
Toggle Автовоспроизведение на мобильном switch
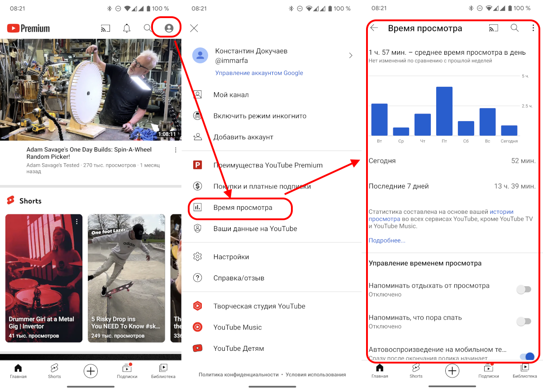[x=527, y=357]
